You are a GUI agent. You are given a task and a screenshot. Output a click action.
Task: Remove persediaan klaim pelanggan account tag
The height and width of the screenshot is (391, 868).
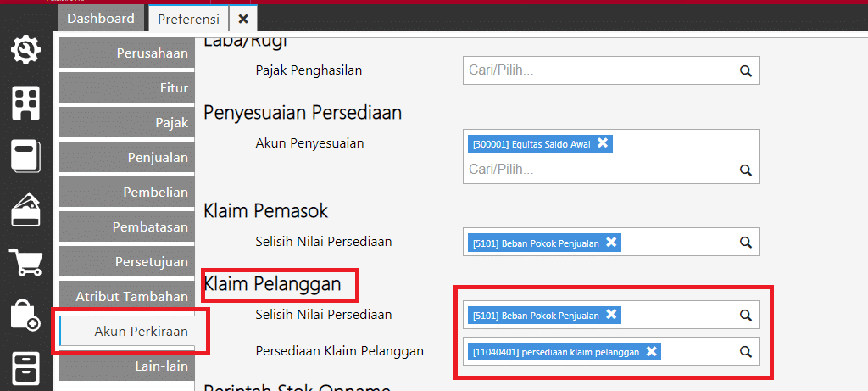pos(651,351)
